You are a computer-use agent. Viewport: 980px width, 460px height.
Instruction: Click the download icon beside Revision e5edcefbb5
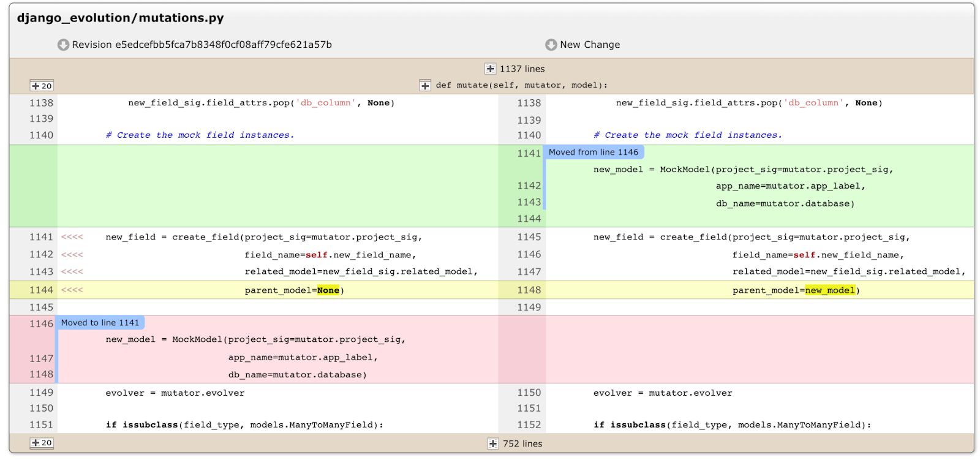click(x=63, y=45)
